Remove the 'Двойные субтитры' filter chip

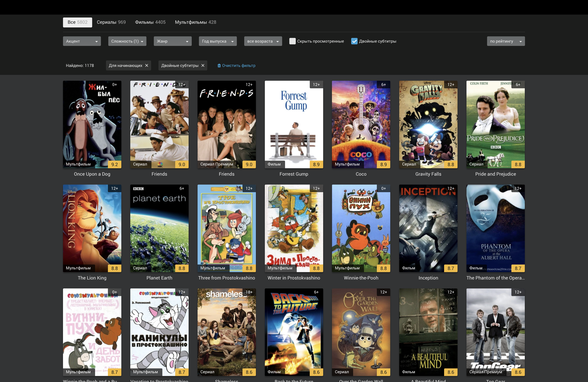point(203,66)
